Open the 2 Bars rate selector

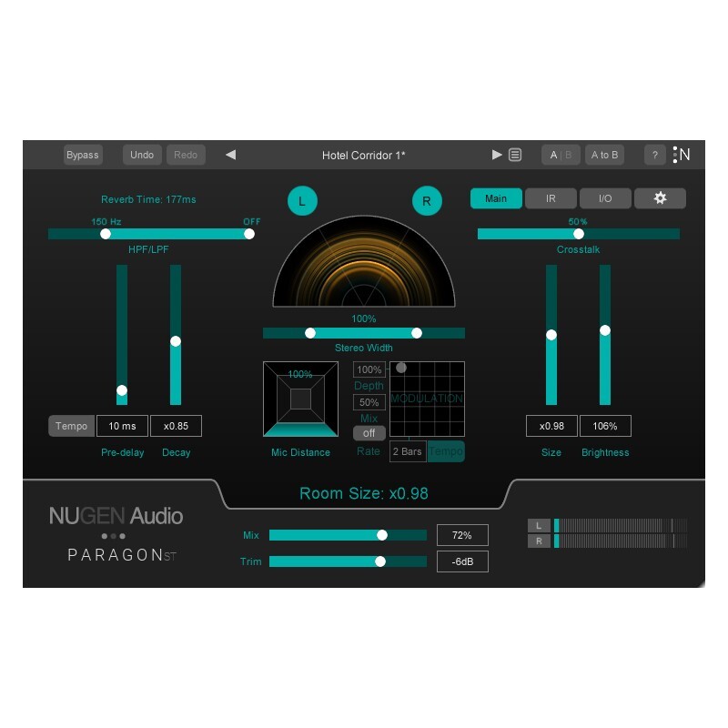pyautogui.click(x=407, y=451)
